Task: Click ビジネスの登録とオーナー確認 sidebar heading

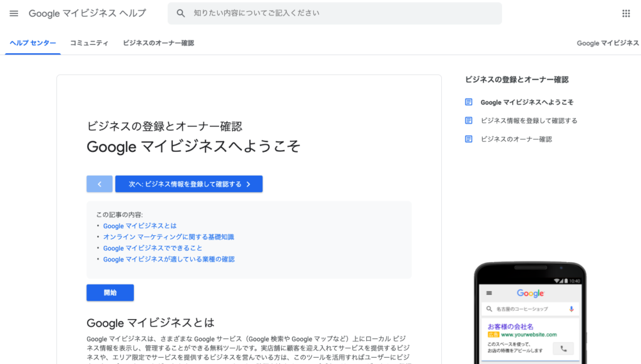Action: tap(516, 79)
